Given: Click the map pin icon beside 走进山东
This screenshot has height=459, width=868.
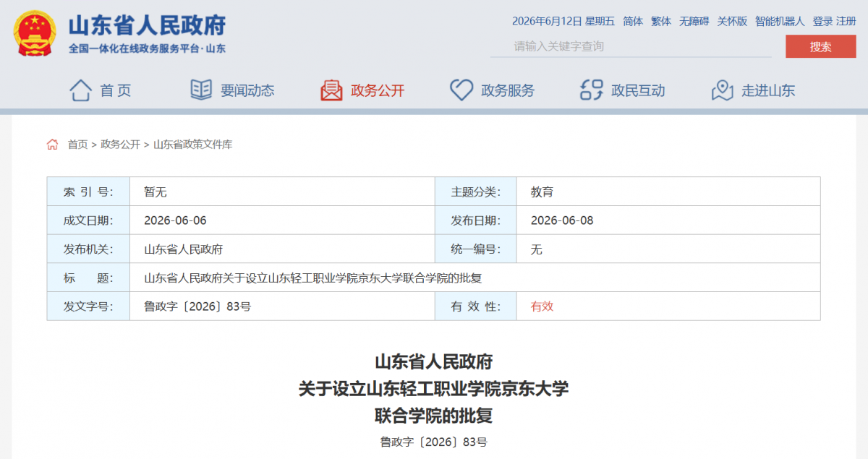Looking at the screenshot, I should pos(723,90).
